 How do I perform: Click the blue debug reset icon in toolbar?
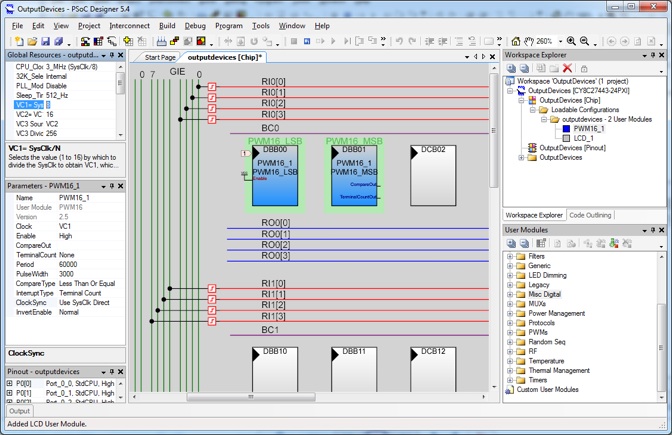tap(307, 41)
